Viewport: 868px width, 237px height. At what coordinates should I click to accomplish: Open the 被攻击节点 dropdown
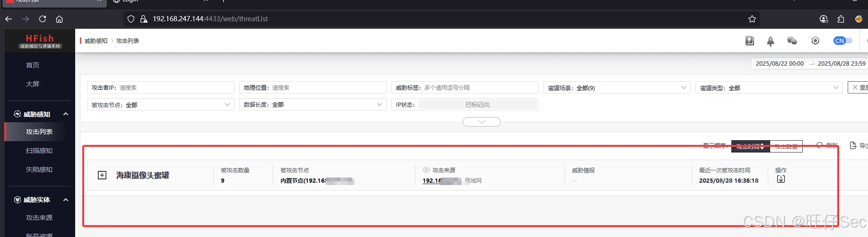point(161,104)
